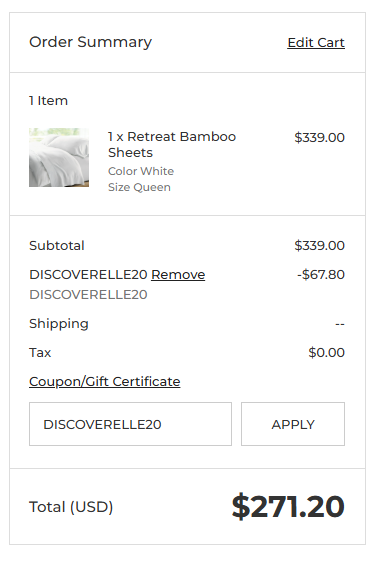Focus the coupon code input field
Viewport: 378px width, 563px height.
pyautogui.click(x=130, y=424)
